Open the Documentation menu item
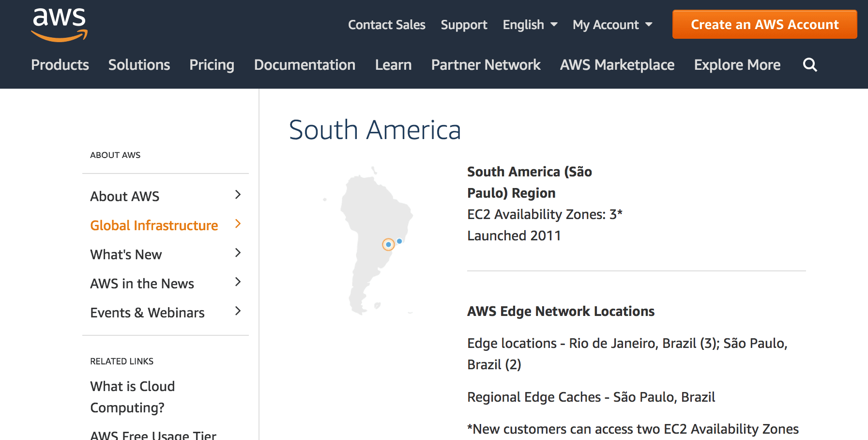 click(x=305, y=64)
